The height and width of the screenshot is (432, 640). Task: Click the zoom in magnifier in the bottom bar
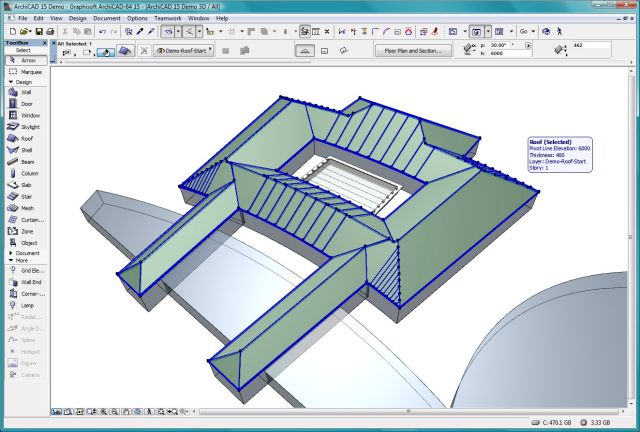[x=104, y=412]
